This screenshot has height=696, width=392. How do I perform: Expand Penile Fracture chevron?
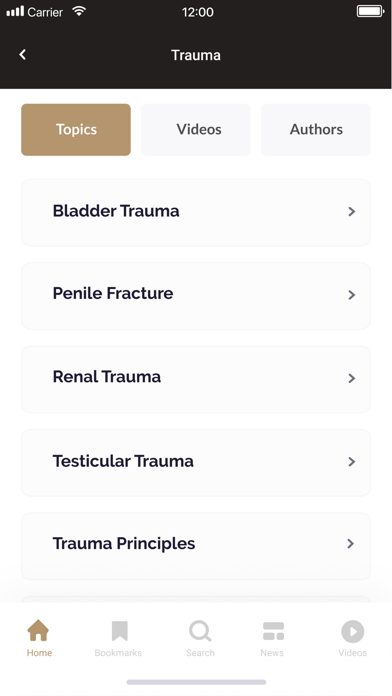click(x=352, y=295)
